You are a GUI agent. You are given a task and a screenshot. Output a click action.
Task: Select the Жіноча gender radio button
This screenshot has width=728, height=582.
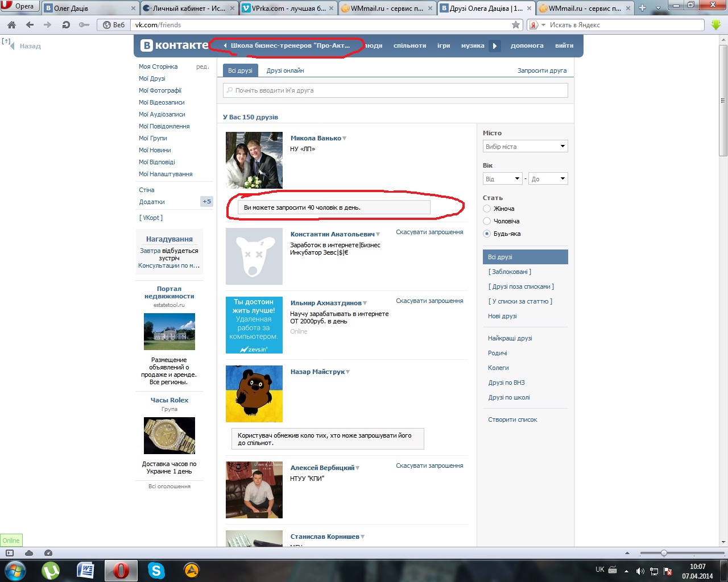487,209
